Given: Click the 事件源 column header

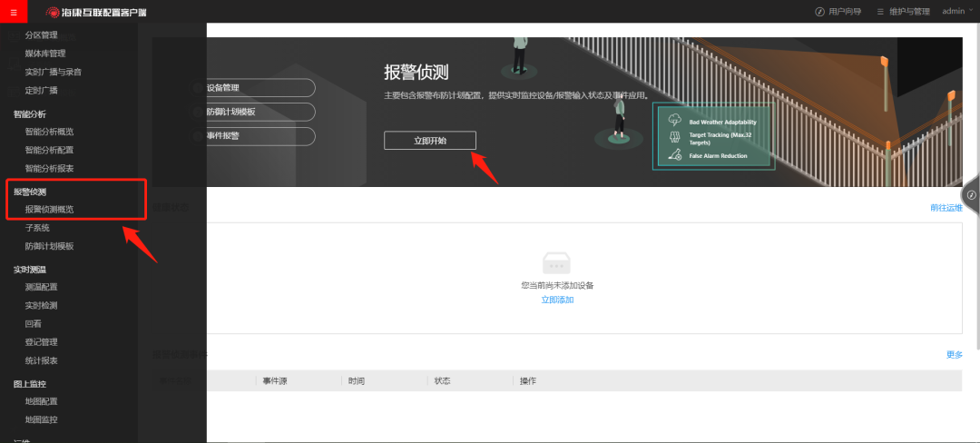Looking at the screenshot, I should (x=275, y=381).
